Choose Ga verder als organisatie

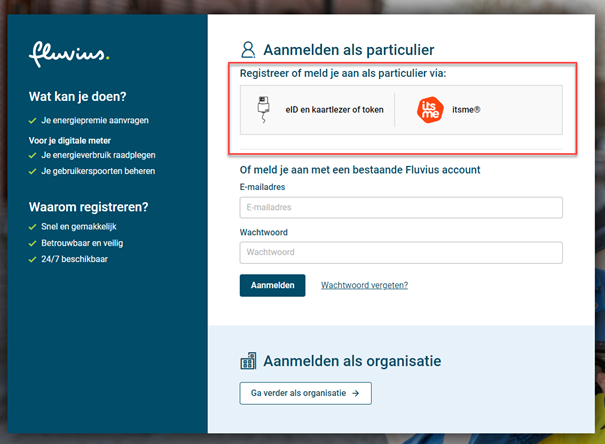coord(305,393)
